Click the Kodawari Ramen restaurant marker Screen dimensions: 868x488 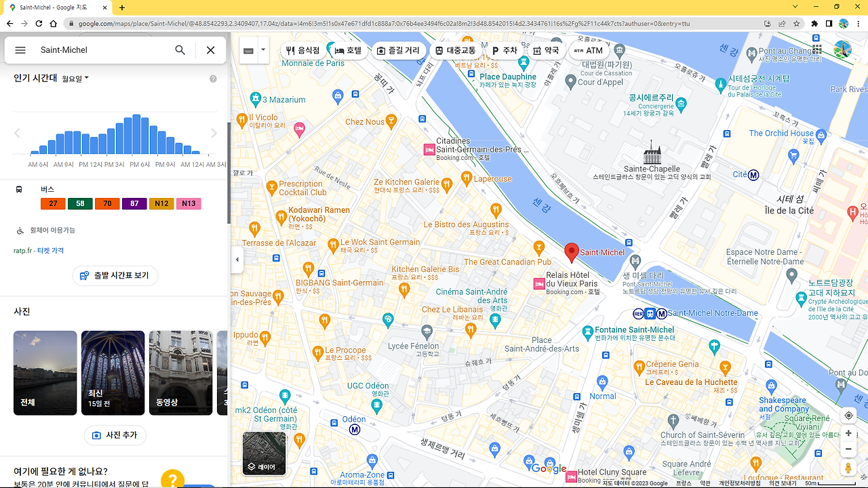tap(281, 217)
